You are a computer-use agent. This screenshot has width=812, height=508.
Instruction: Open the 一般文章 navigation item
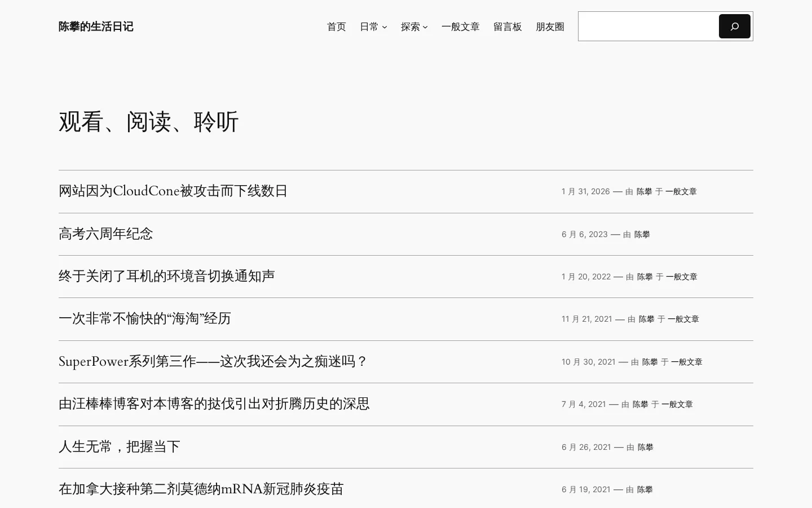pos(461,27)
